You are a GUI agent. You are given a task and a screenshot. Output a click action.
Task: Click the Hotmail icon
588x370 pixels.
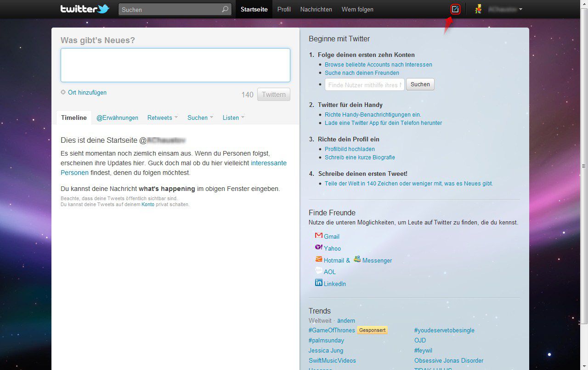coord(319,259)
